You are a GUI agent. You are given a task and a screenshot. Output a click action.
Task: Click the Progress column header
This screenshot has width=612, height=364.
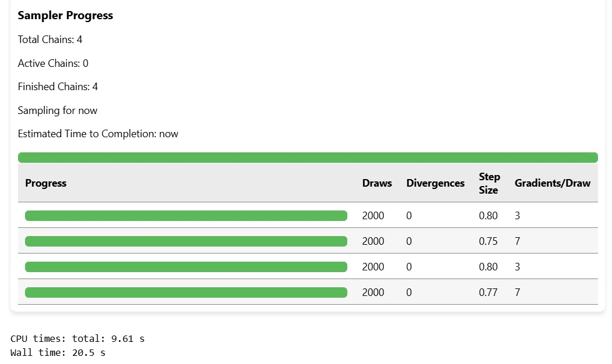click(45, 183)
